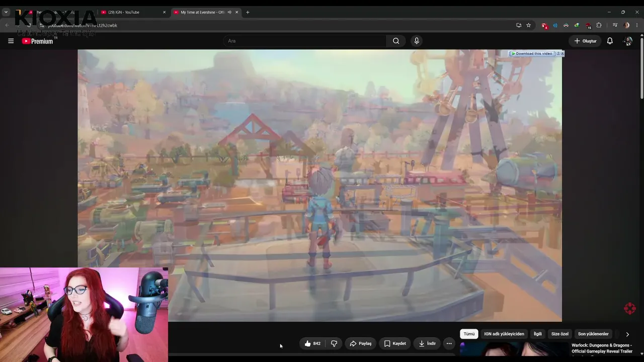The width and height of the screenshot is (644, 362).
Task: Open the YouTube account avatar menu
Action: click(x=628, y=41)
